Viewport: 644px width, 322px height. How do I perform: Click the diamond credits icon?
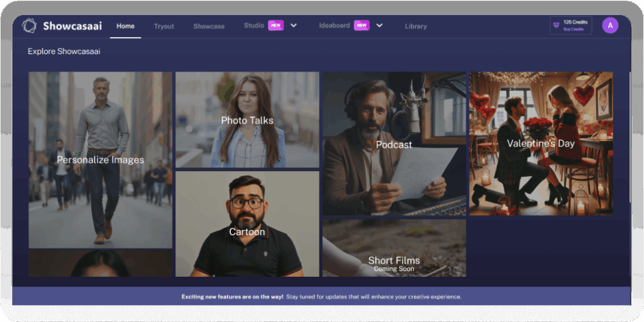pyautogui.click(x=556, y=25)
